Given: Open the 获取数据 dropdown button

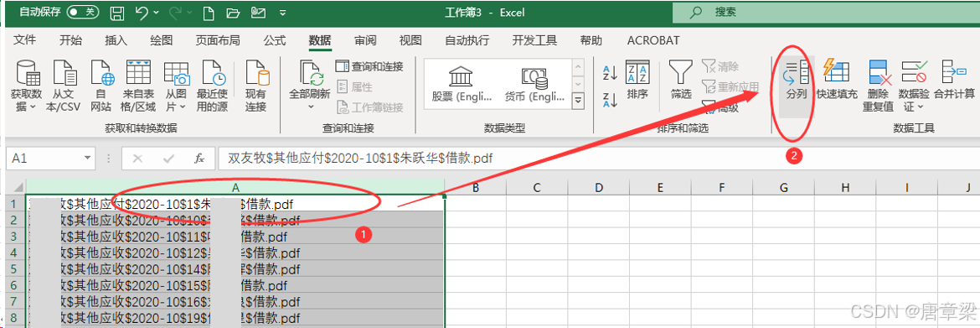Looking at the screenshot, I should (x=26, y=86).
